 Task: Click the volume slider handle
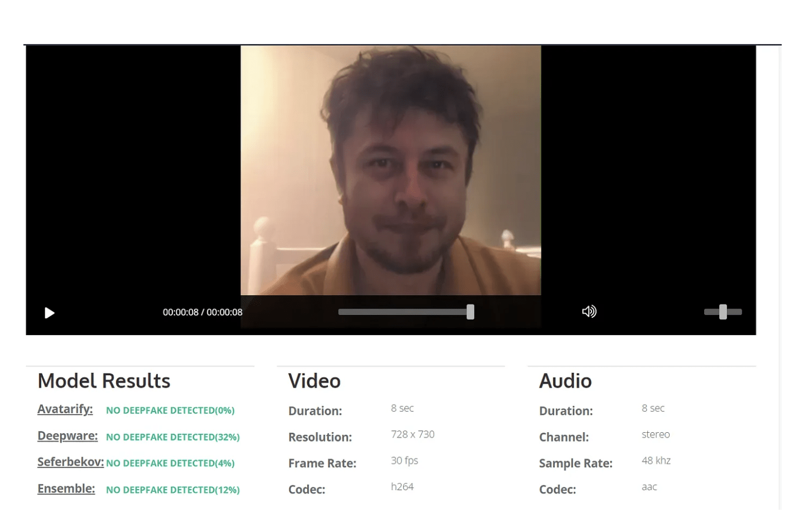(723, 312)
